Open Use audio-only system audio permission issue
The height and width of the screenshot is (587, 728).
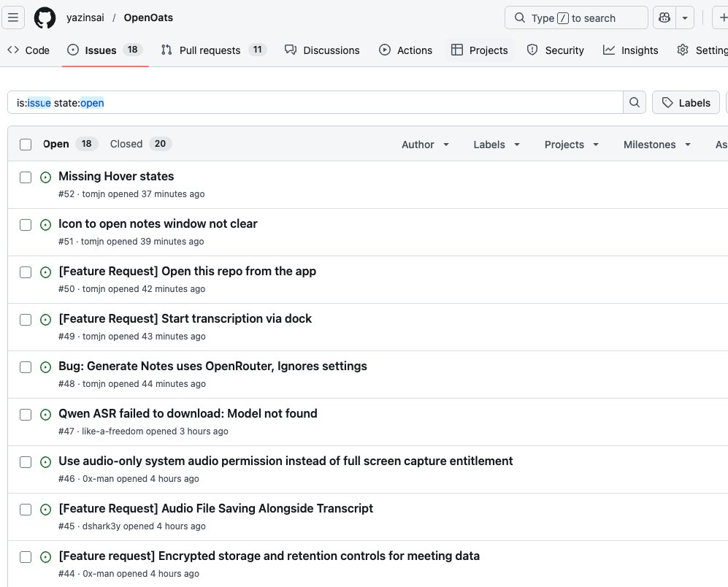click(x=286, y=461)
